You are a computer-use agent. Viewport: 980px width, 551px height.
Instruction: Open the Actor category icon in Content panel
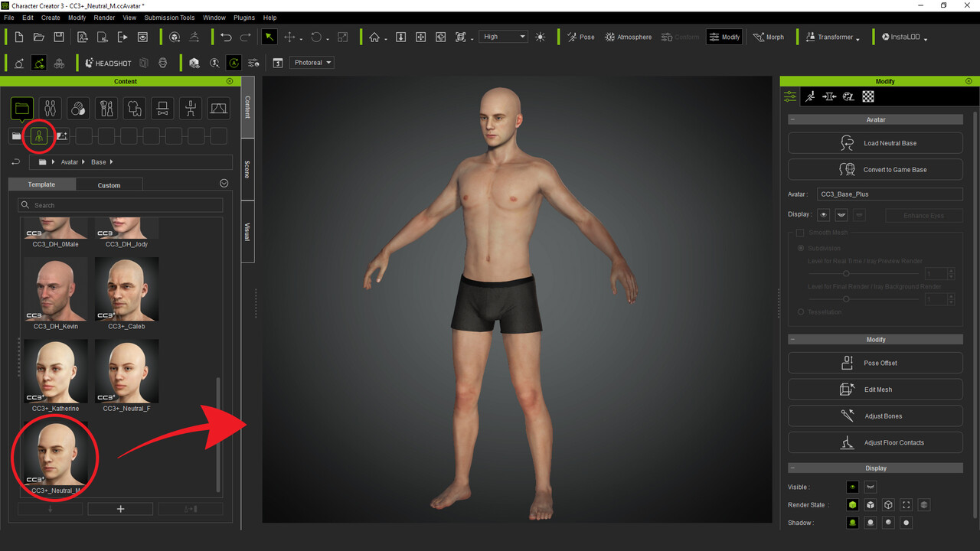point(50,109)
